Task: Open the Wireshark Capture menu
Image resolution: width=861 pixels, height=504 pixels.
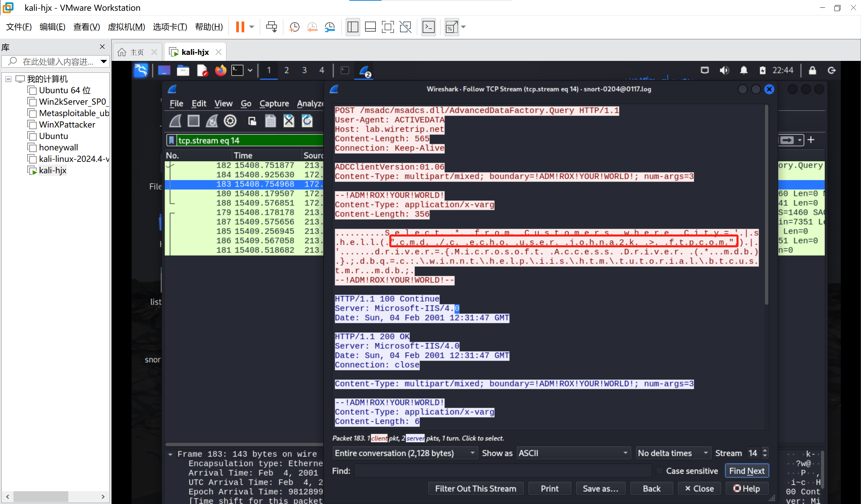Action: (x=274, y=103)
